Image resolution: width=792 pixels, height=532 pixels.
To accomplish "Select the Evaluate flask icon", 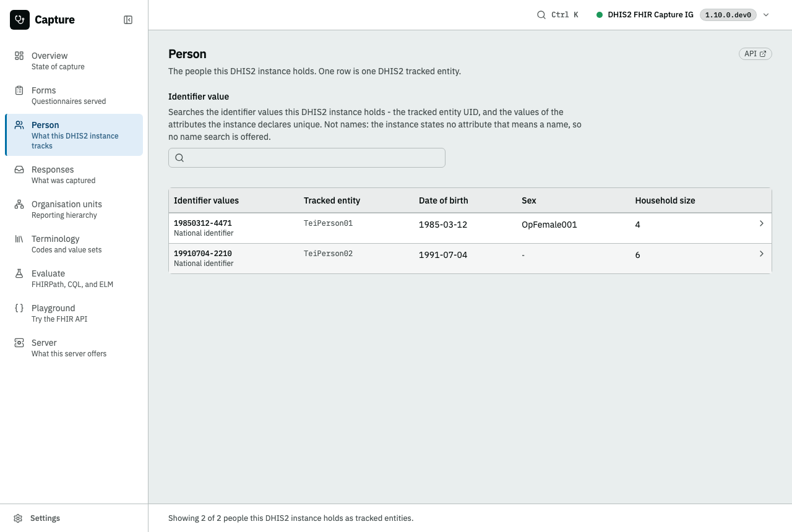I will tap(19, 273).
